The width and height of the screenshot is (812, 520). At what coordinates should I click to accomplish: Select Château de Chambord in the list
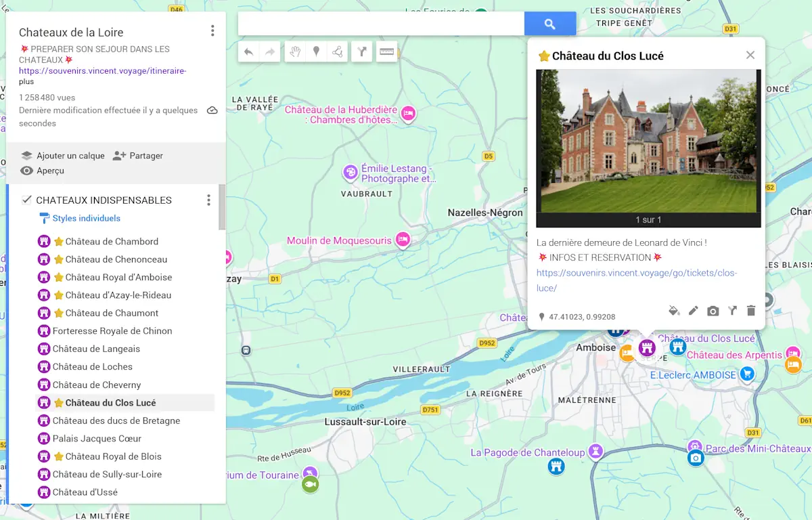[112, 241]
